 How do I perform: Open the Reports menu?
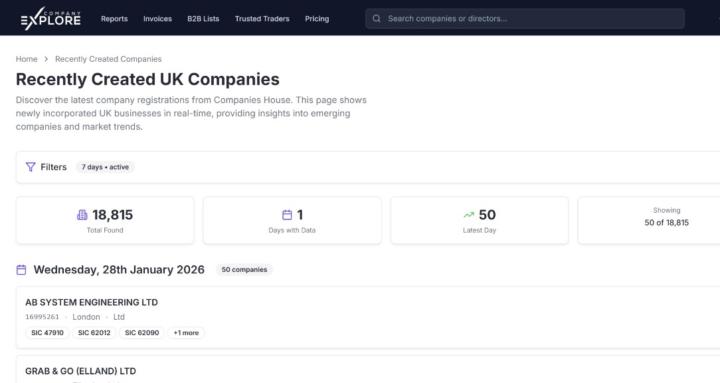tap(114, 19)
